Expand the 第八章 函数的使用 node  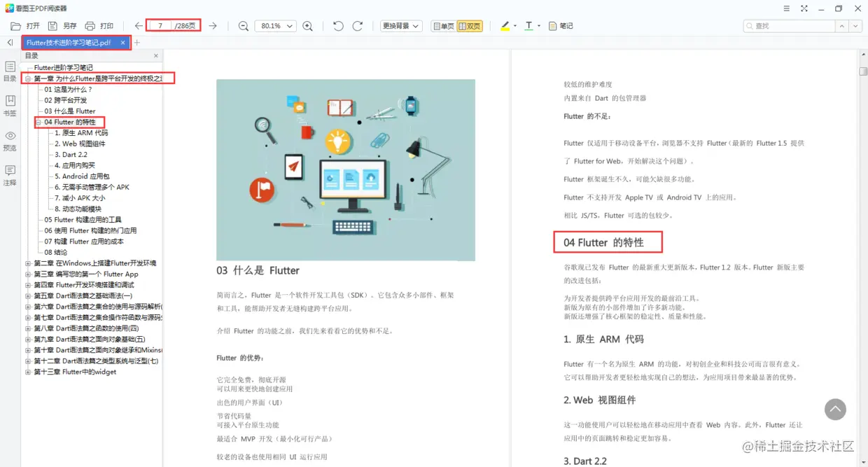(28, 328)
